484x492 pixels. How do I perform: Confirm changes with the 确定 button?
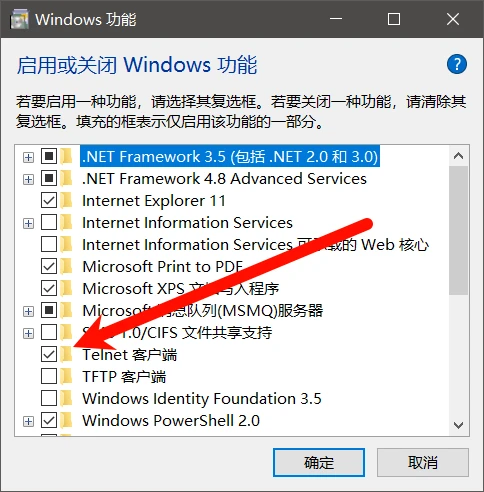click(319, 462)
